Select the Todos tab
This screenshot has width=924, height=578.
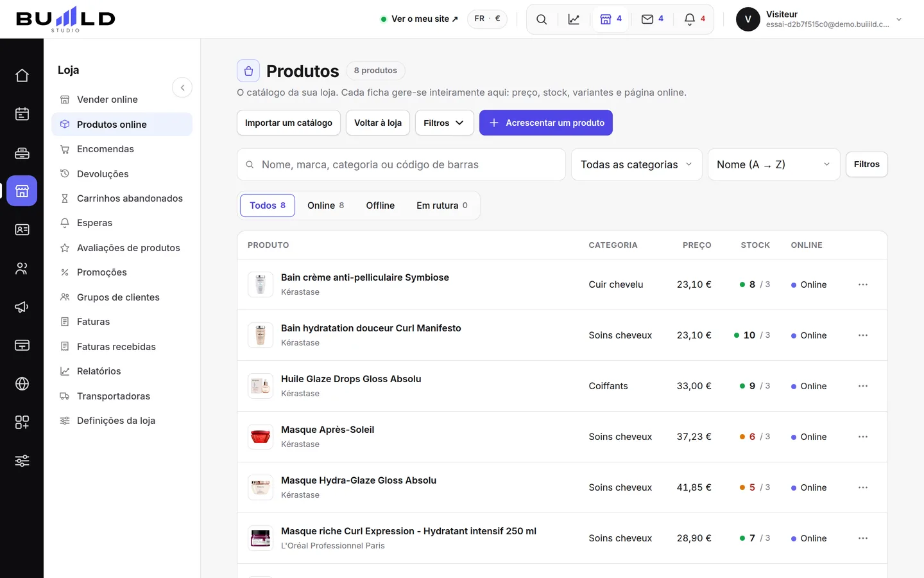coord(268,206)
